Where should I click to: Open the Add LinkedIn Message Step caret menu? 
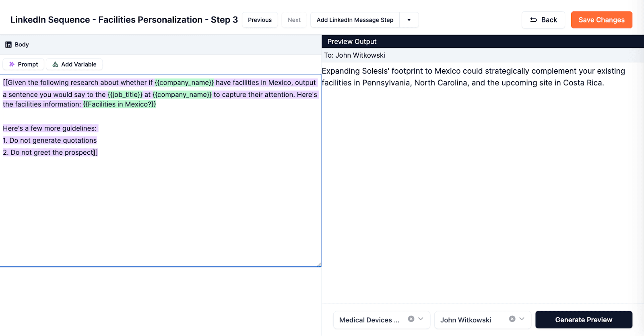pos(409,20)
